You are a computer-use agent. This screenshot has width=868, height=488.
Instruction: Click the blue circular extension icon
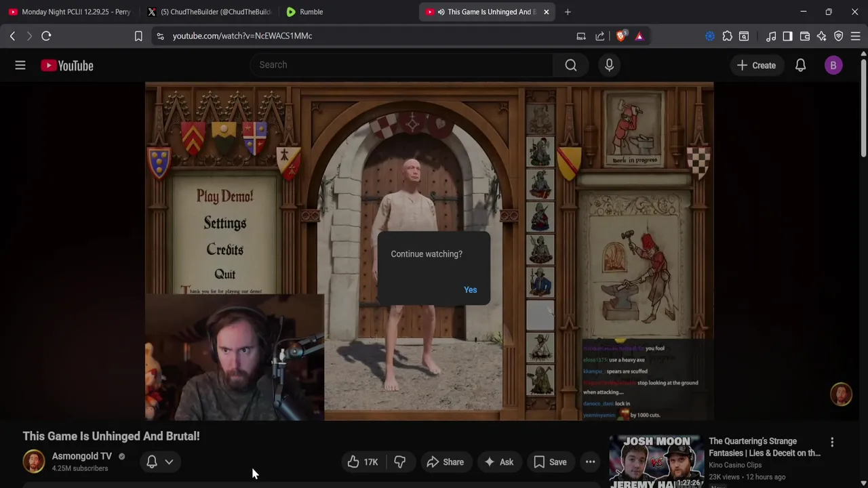tap(710, 36)
